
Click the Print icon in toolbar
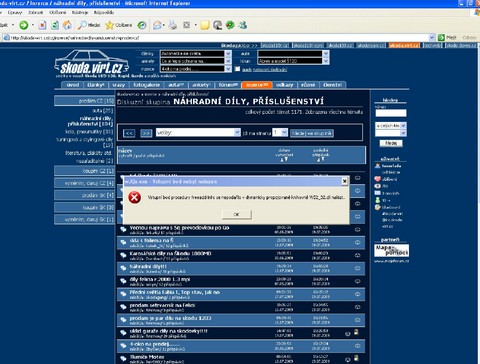pyautogui.click(x=172, y=25)
